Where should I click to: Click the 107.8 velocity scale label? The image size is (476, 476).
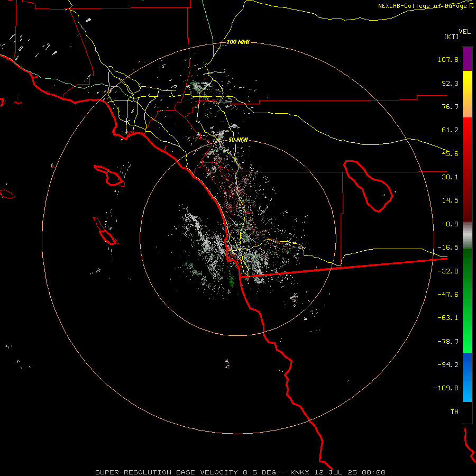448,59
